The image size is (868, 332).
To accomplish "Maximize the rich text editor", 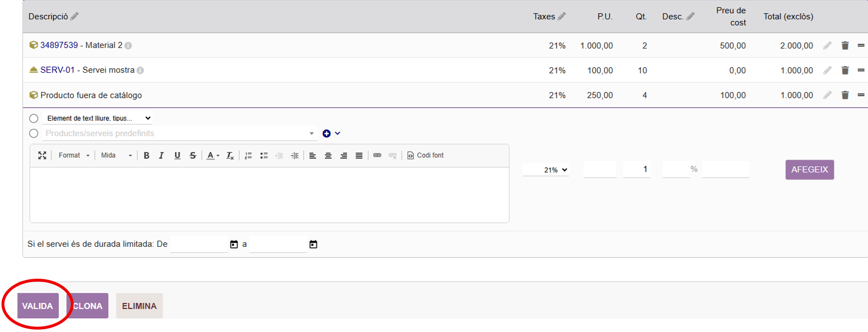I will click(42, 156).
